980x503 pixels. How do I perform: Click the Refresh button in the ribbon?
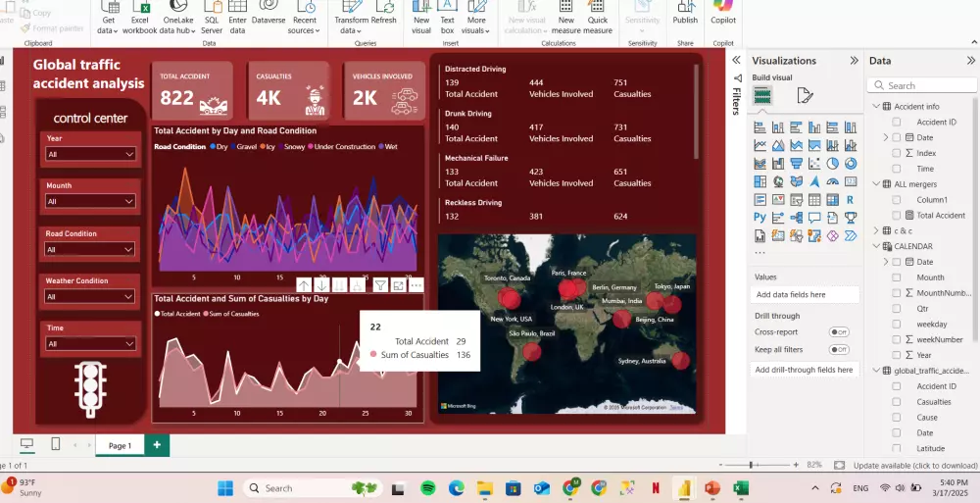point(384,14)
